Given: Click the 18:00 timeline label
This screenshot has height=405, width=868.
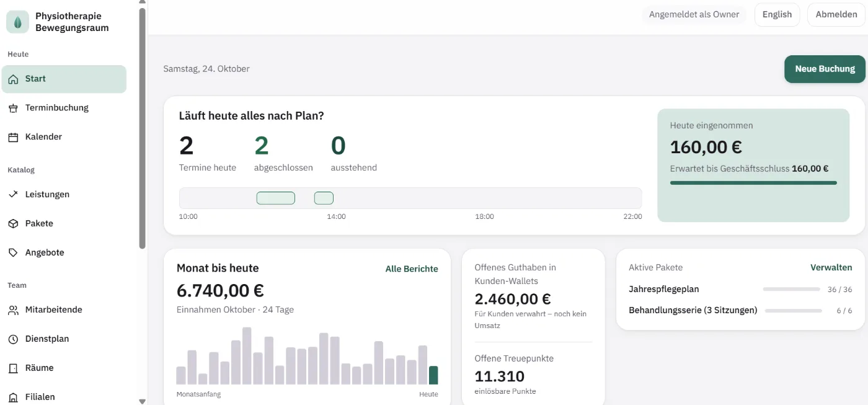Looking at the screenshot, I should point(485,216).
